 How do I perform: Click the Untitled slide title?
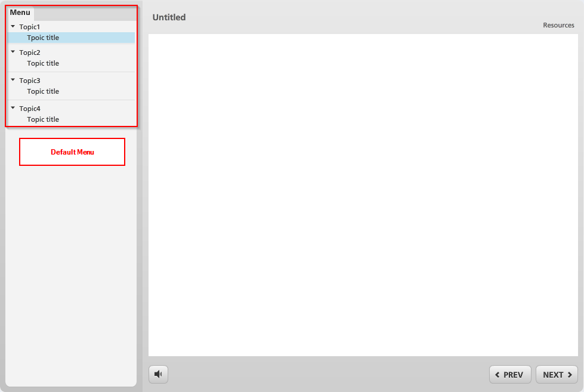point(169,17)
